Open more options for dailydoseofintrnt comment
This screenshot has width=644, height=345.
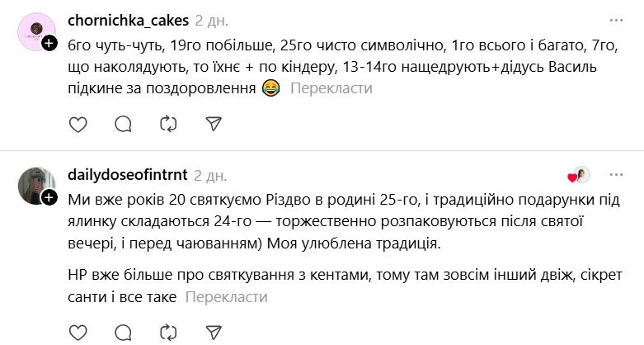pos(616,174)
